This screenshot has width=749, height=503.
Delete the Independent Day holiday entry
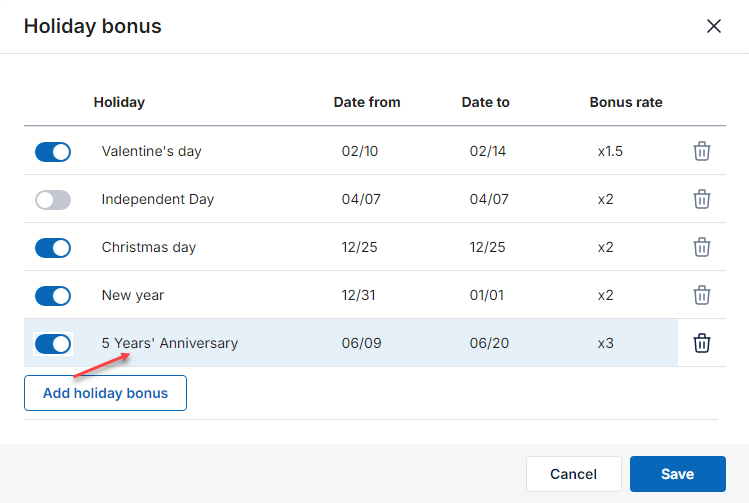[701, 199]
